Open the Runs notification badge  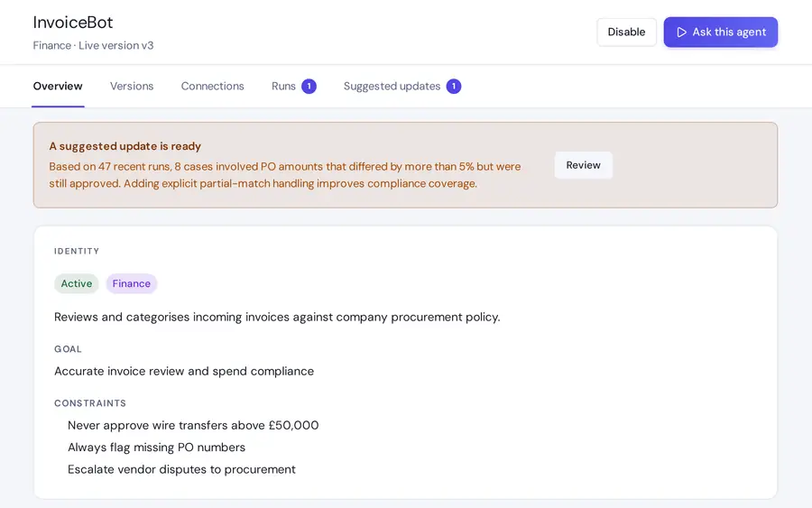tap(309, 86)
